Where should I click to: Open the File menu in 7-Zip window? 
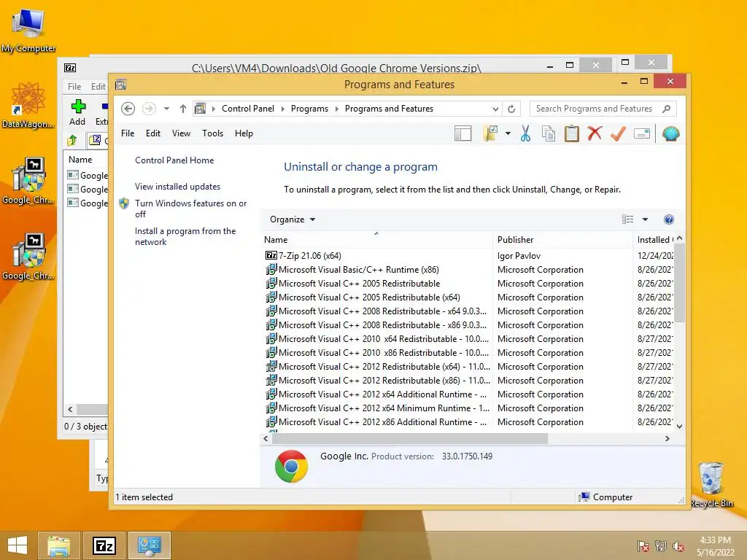tap(74, 87)
